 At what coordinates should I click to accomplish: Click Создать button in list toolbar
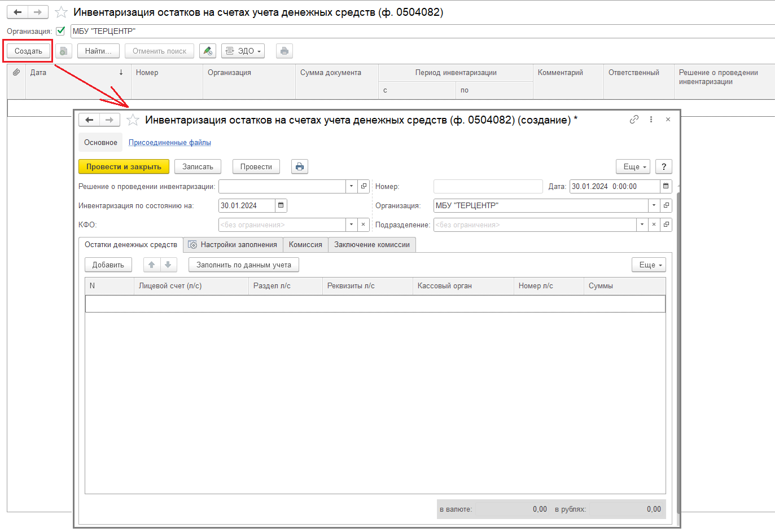tap(28, 51)
